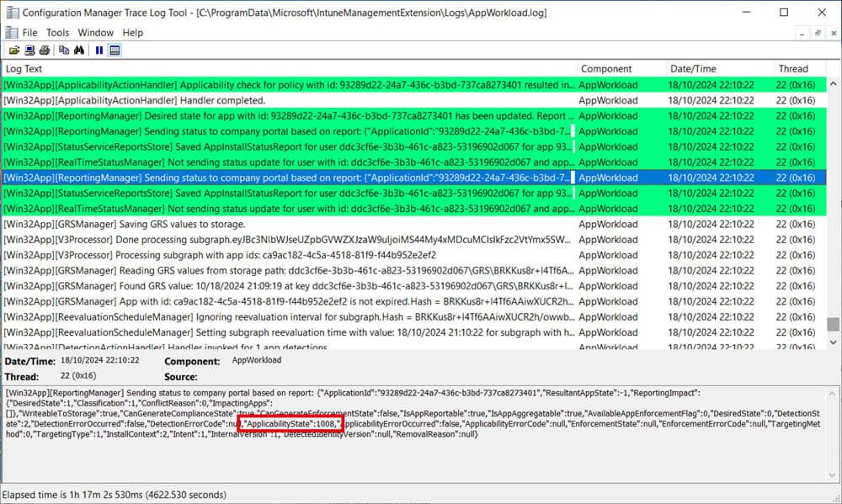Screen dimensions: 842x504
Task: Open the Tools menu
Action: click(57, 33)
